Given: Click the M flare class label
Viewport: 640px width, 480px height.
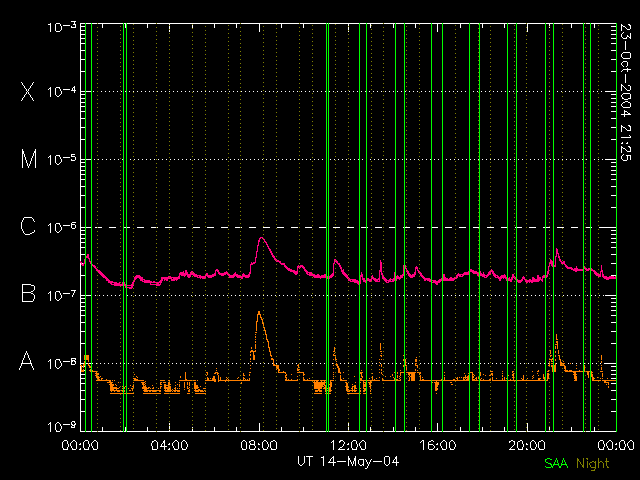Looking at the screenshot, I should click(x=29, y=159).
